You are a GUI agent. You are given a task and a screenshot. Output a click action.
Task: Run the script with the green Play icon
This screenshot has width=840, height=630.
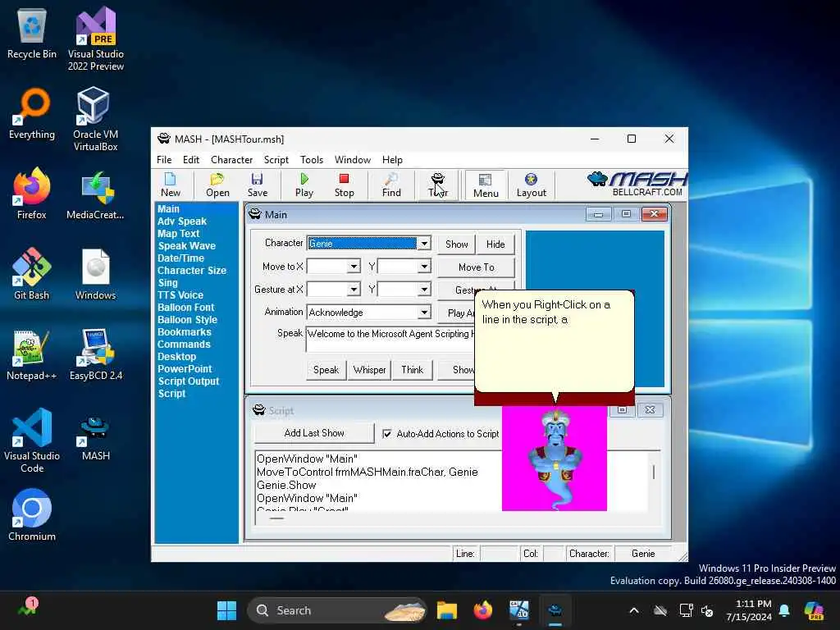pyautogui.click(x=304, y=185)
